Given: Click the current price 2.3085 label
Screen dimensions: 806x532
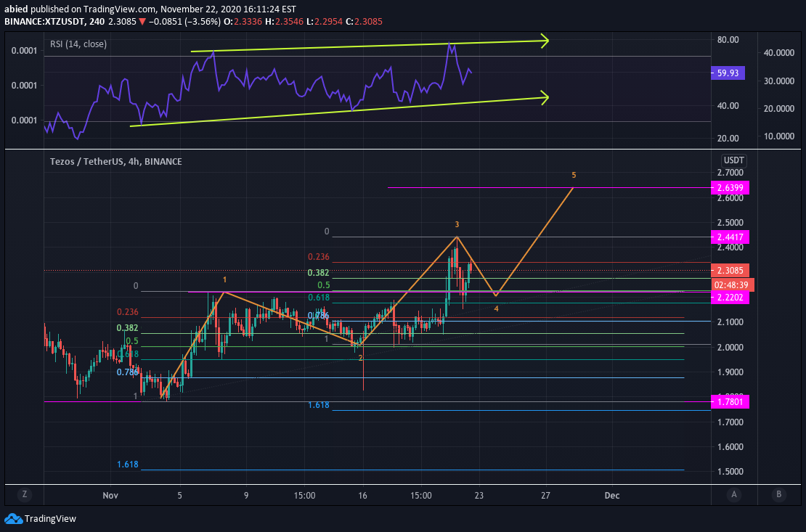Looking at the screenshot, I should (x=730, y=271).
